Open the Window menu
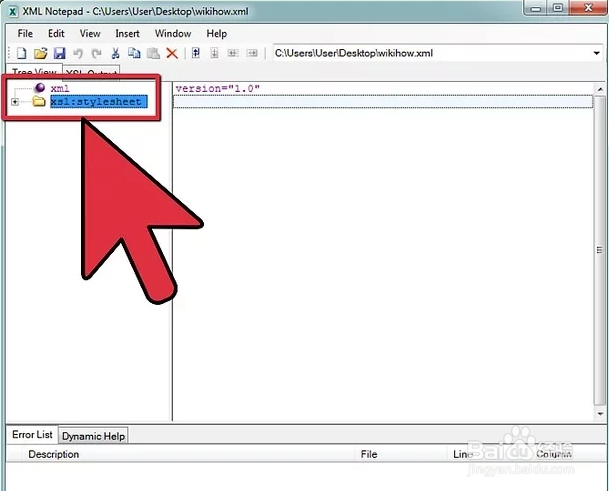This screenshot has width=609, height=491. click(173, 34)
